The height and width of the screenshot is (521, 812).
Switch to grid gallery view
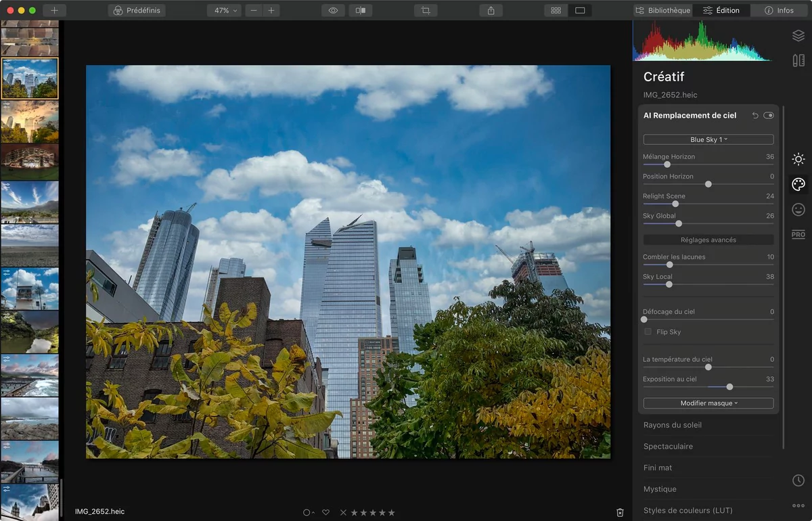tap(556, 11)
